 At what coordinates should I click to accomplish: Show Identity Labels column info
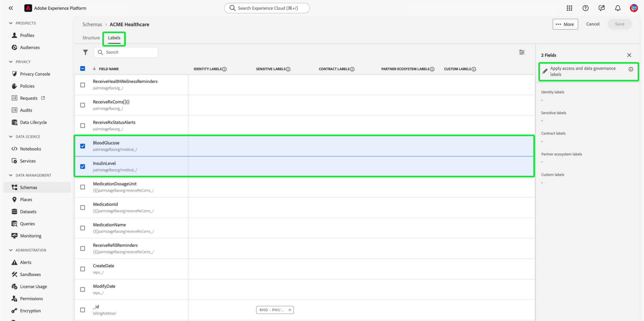(224, 69)
